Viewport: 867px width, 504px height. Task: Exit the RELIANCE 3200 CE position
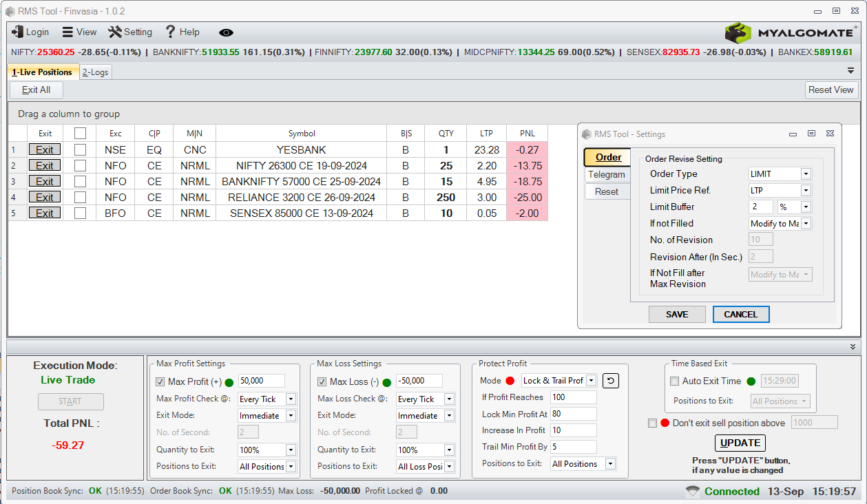45,198
